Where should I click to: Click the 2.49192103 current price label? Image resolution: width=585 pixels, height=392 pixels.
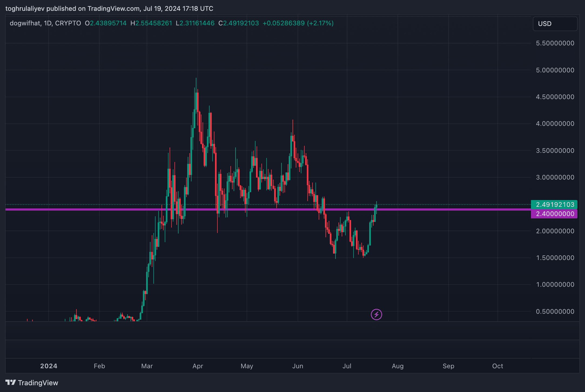click(554, 205)
